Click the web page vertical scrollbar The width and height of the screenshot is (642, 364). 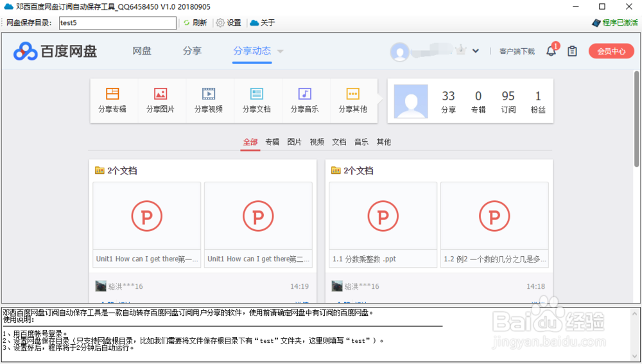(x=636, y=119)
